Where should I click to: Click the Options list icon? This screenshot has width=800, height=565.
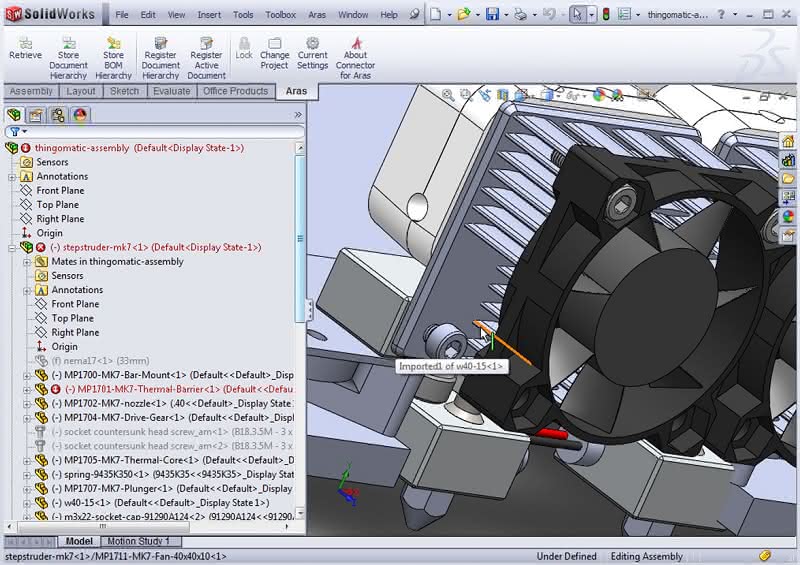tap(623, 14)
